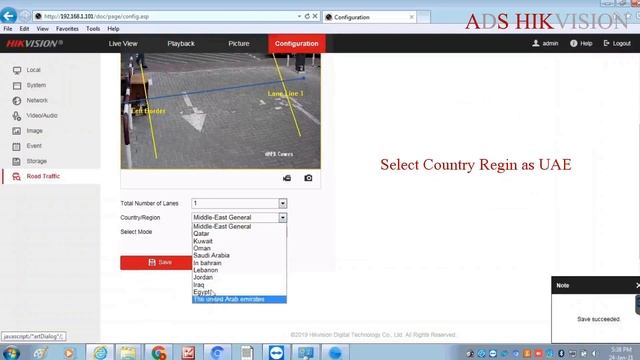This screenshot has width=640, height=360.
Task: Click the browser back arrow button
Action: pos(9,16)
